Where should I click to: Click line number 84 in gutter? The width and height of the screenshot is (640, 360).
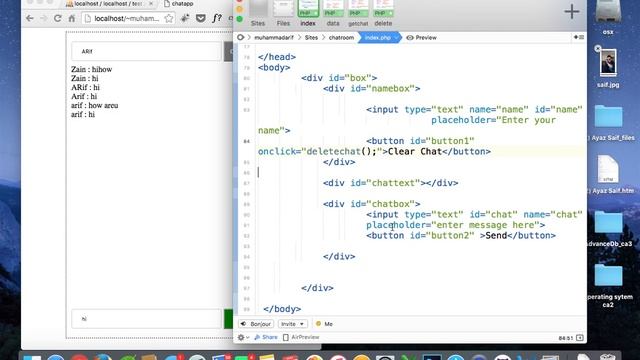247,141
